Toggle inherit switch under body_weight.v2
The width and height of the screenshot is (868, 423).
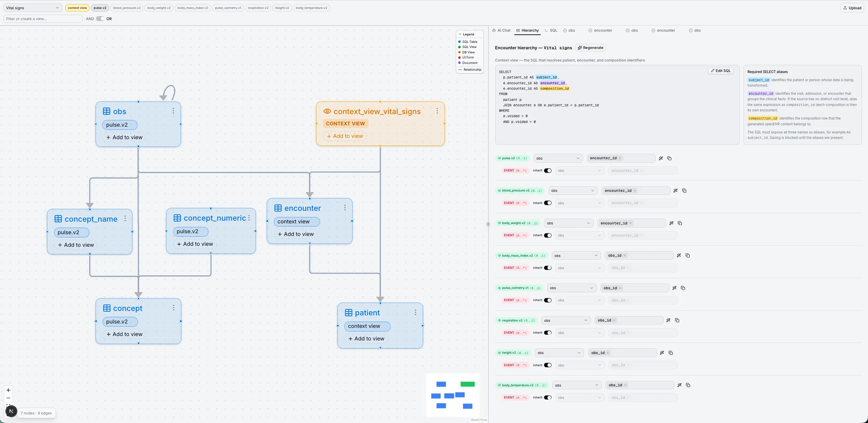[x=548, y=236]
